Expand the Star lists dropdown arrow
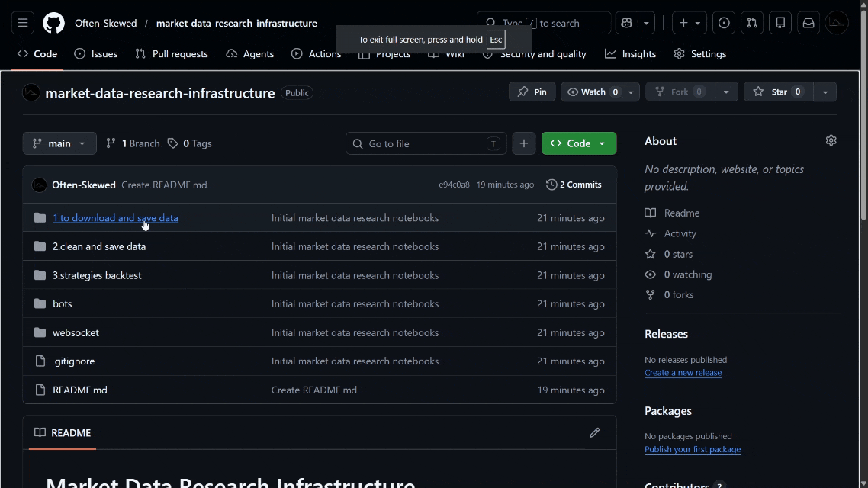The width and height of the screenshot is (868, 488). [x=825, y=91]
